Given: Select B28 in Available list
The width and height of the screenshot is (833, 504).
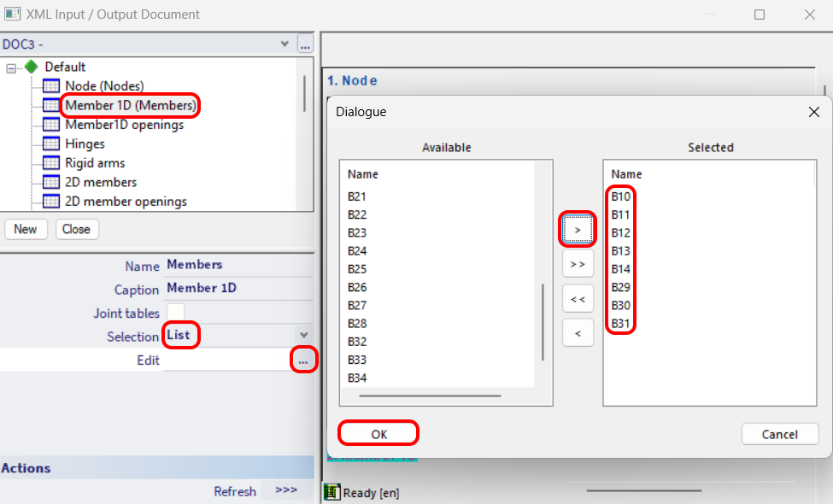Looking at the screenshot, I should 357,324.
